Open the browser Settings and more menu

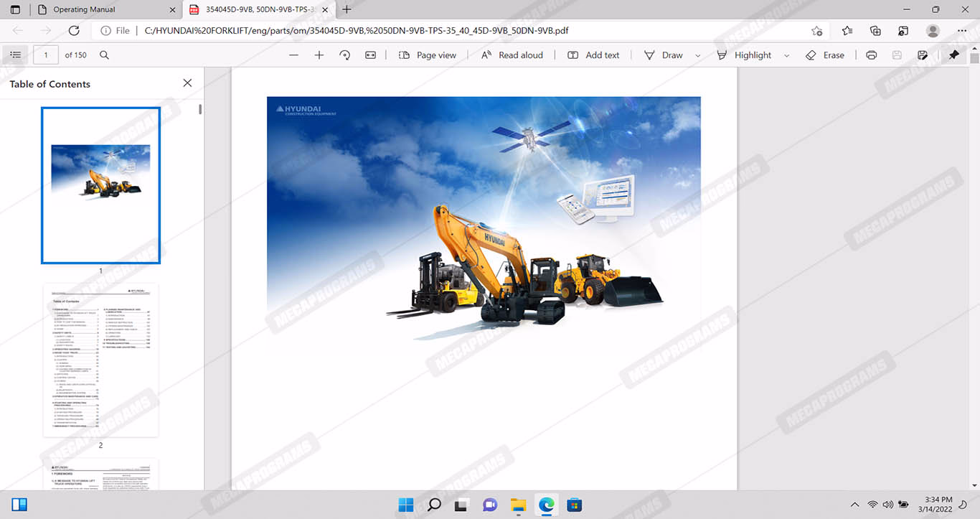(x=962, y=31)
